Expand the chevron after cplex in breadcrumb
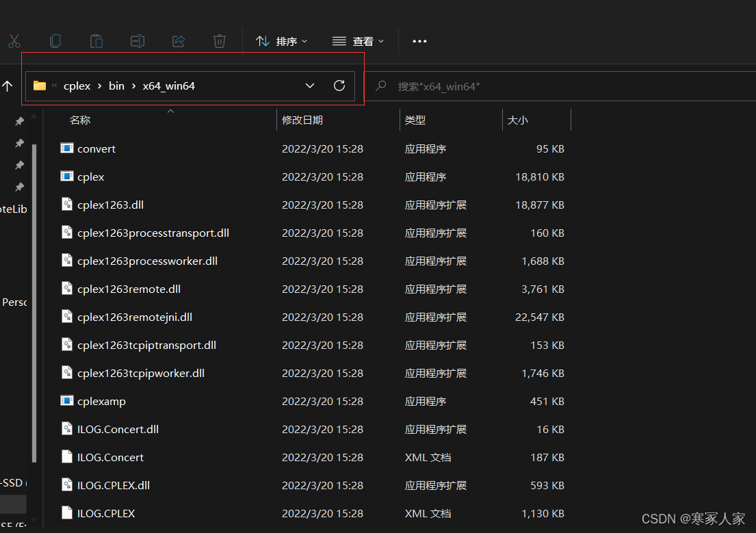Screen dimensions: 756x533 click(x=100, y=86)
